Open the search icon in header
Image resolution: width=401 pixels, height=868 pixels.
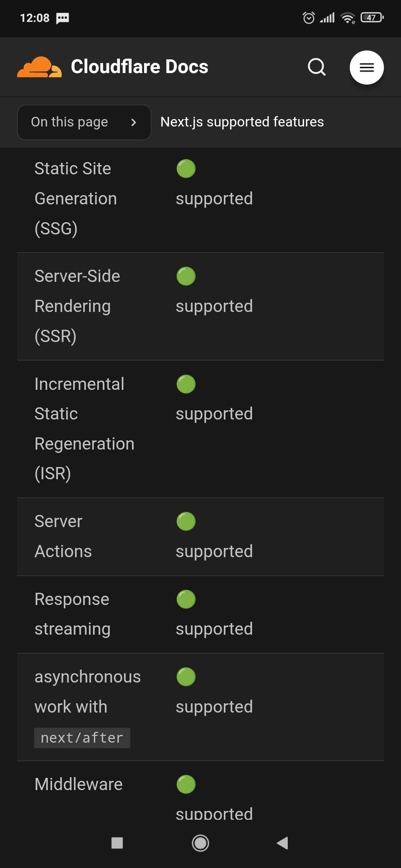[317, 67]
